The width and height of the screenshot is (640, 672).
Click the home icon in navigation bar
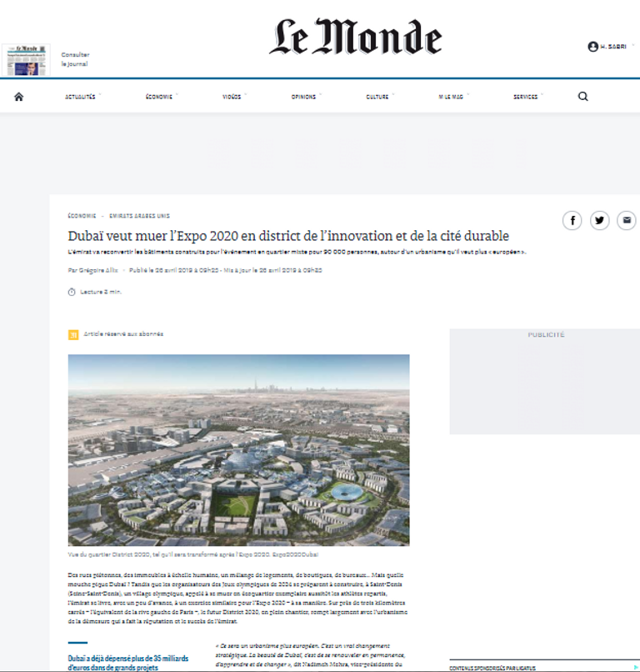tap(19, 97)
